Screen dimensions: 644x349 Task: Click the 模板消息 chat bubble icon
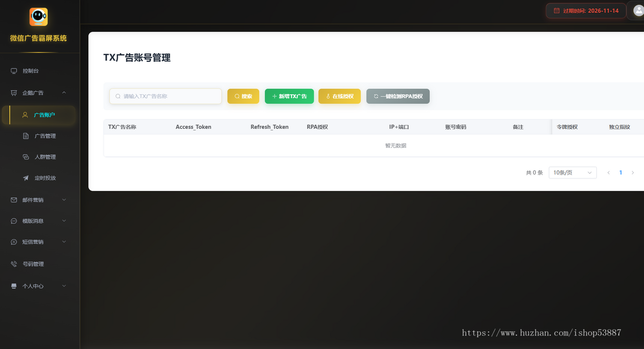tap(14, 221)
